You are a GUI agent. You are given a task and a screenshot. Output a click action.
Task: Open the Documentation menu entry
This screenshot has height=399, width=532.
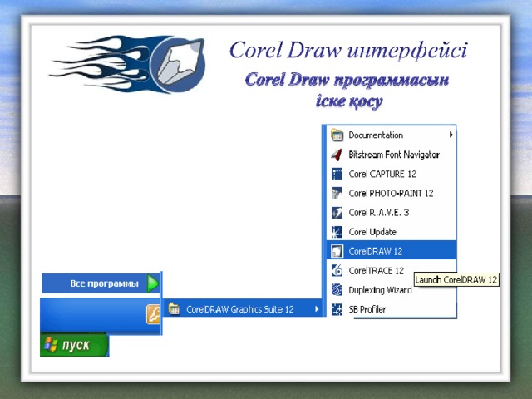(x=392, y=135)
